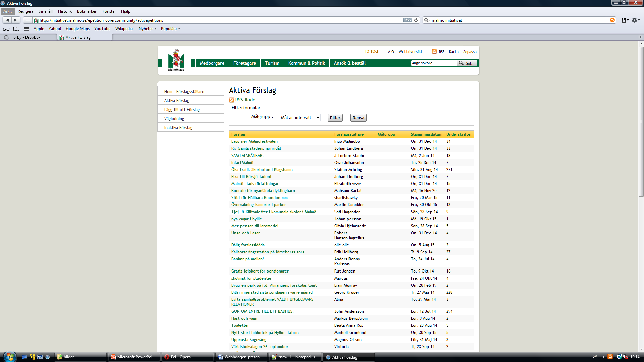
Task: Click the system tray clock 10:14
Action: point(635,357)
